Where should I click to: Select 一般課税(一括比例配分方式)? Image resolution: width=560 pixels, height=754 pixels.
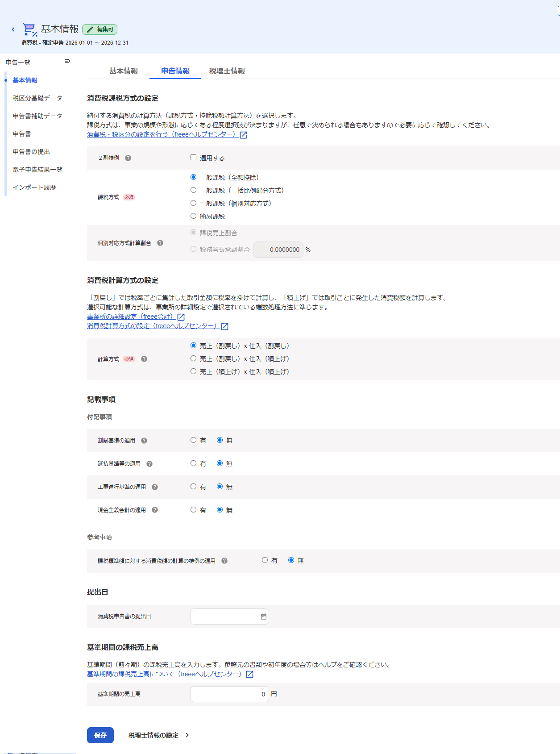[194, 190]
